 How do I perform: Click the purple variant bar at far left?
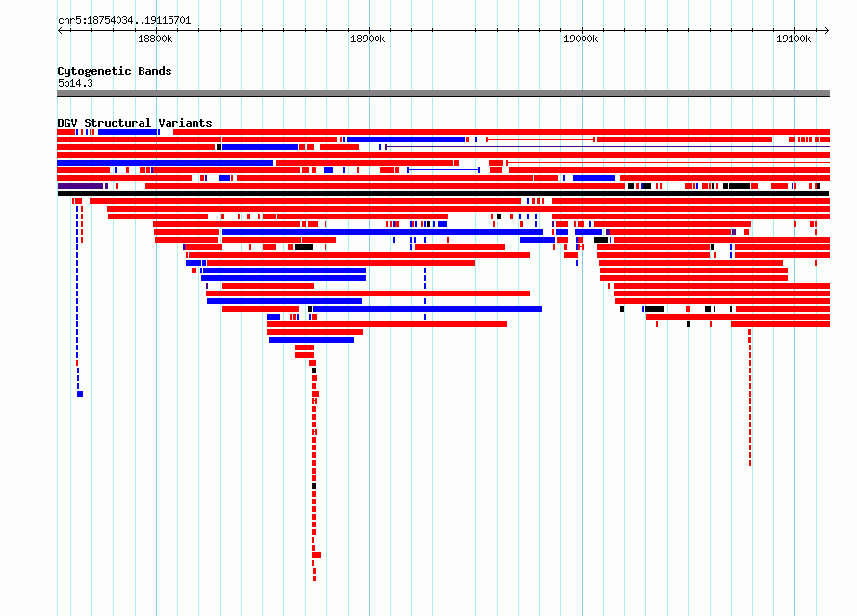pos(80,186)
